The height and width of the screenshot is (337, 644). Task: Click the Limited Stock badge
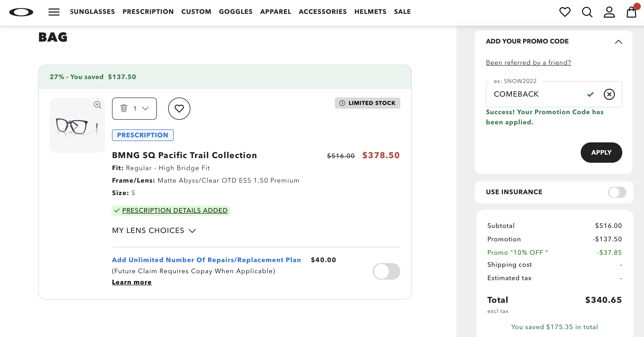pyautogui.click(x=367, y=103)
